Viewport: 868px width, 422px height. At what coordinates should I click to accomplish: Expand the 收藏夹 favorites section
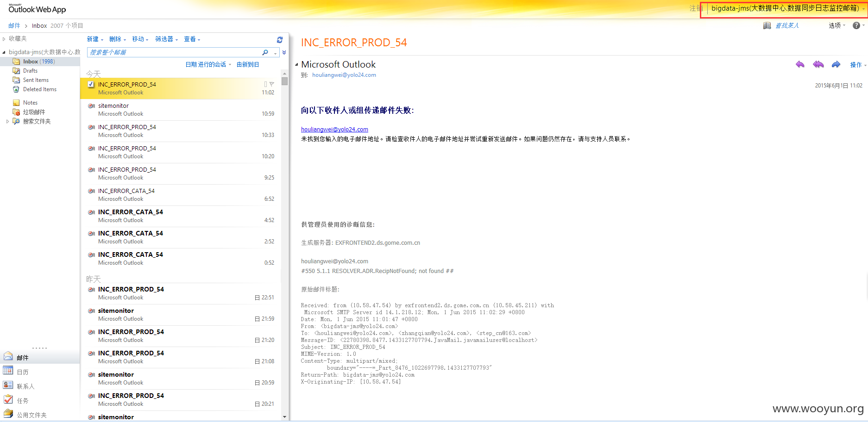coord(4,39)
